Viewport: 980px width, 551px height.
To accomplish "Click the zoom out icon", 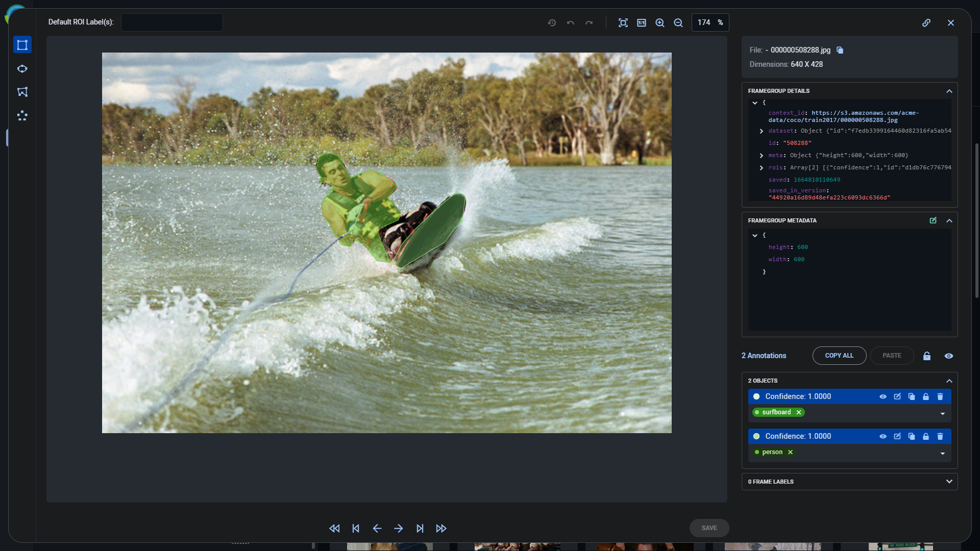I will [x=678, y=22].
